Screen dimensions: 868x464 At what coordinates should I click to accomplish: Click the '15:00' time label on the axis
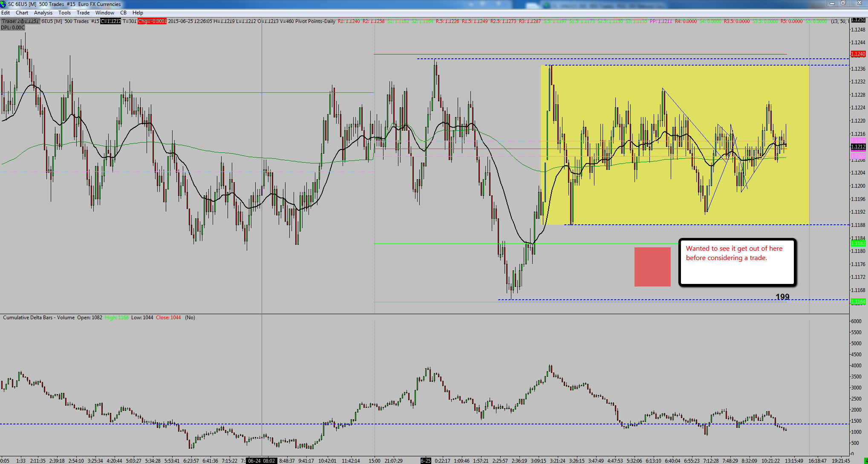pos(375,461)
